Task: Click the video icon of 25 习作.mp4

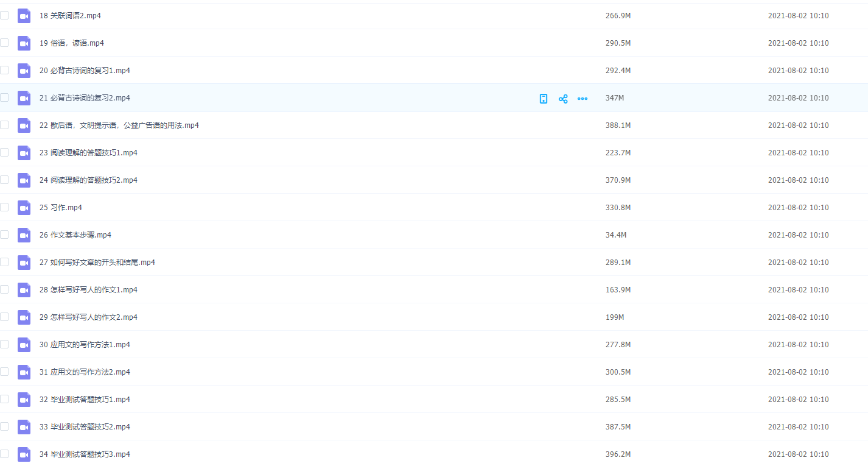Action: coord(24,208)
